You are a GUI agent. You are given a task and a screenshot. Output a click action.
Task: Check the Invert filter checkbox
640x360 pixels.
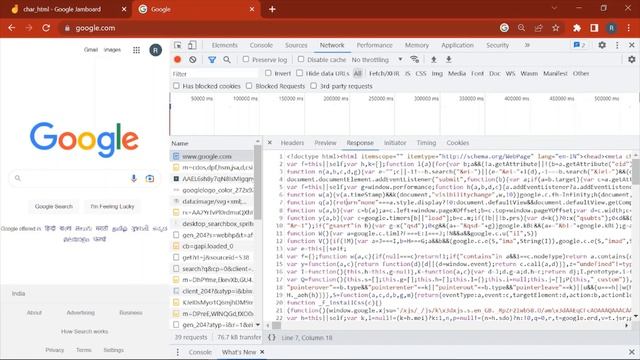pyautogui.click(x=268, y=73)
